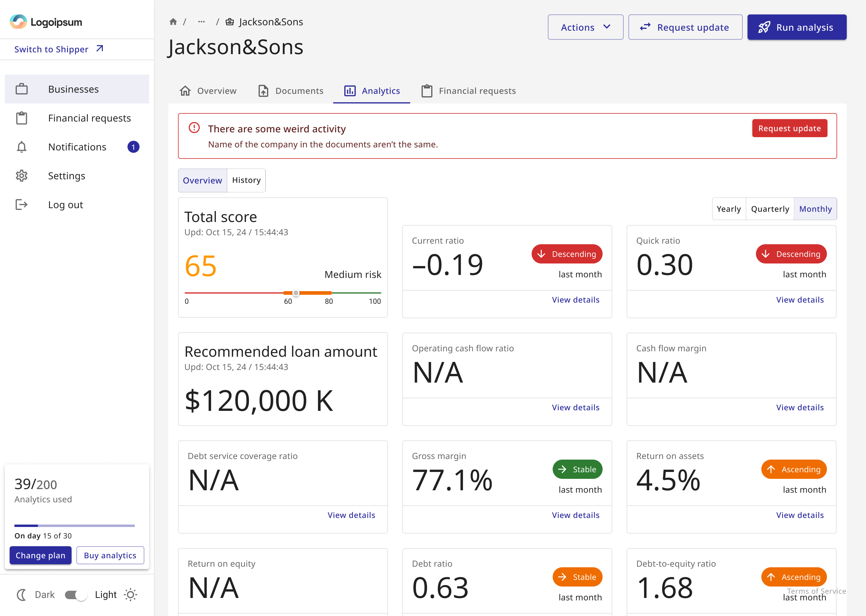This screenshot has width=866, height=616.
Task: Click the Logoipsum logo
Action: (46, 22)
